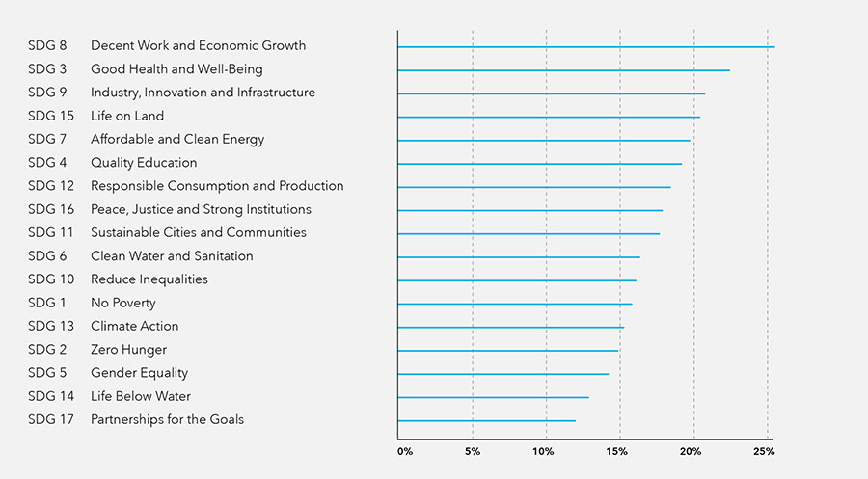Screen dimensions: 868x479
Task: Click the 0% axis tick label
Action: tap(405, 451)
